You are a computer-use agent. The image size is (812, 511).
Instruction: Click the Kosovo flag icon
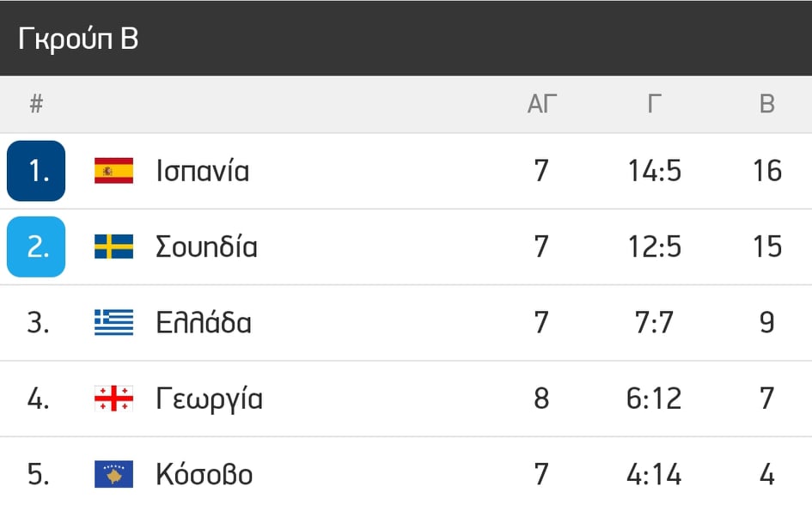click(x=114, y=474)
